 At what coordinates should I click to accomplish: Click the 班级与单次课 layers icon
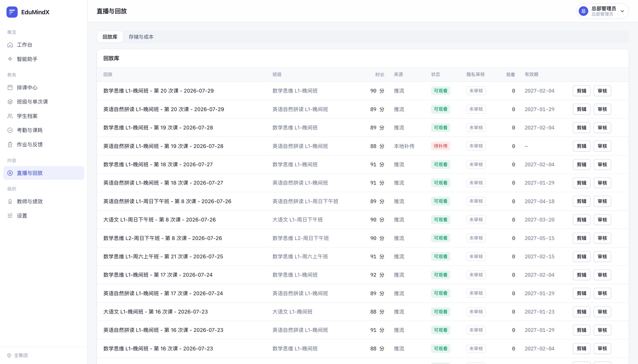[10, 102]
